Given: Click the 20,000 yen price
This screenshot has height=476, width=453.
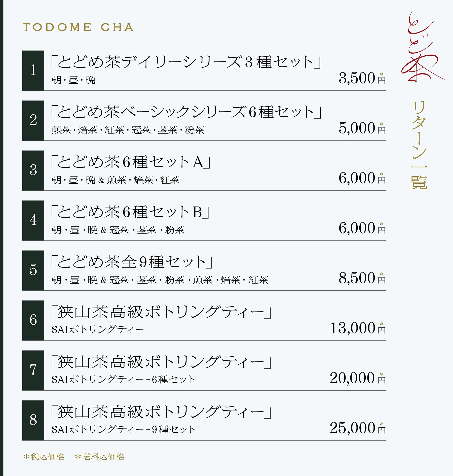Looking at the screenshot, I should 357,378.
